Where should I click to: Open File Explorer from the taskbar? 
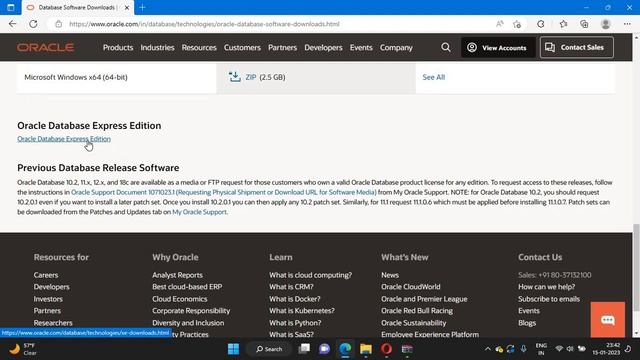coord(366,349)
